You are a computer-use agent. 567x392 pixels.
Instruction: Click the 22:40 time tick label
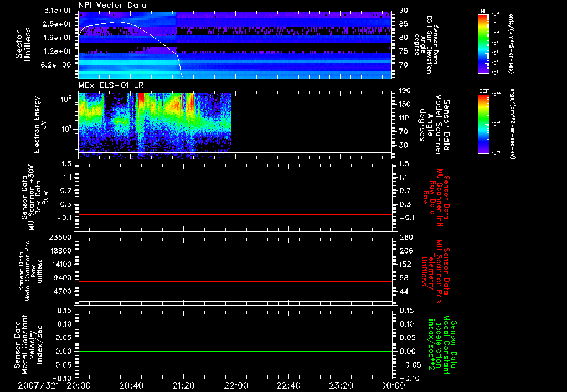coord(288,385)
